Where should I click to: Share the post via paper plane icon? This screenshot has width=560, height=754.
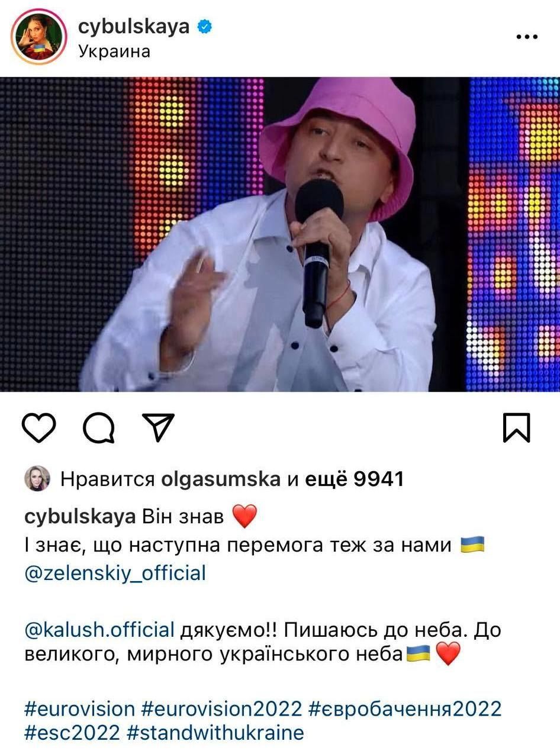159,427
